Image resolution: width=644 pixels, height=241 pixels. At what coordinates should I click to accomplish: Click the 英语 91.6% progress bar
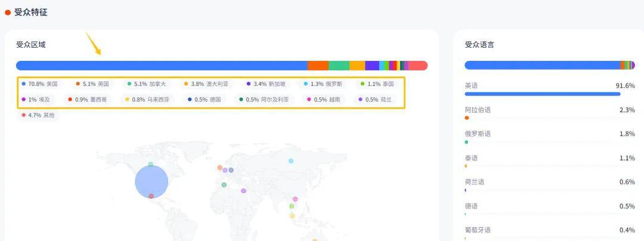541,94
